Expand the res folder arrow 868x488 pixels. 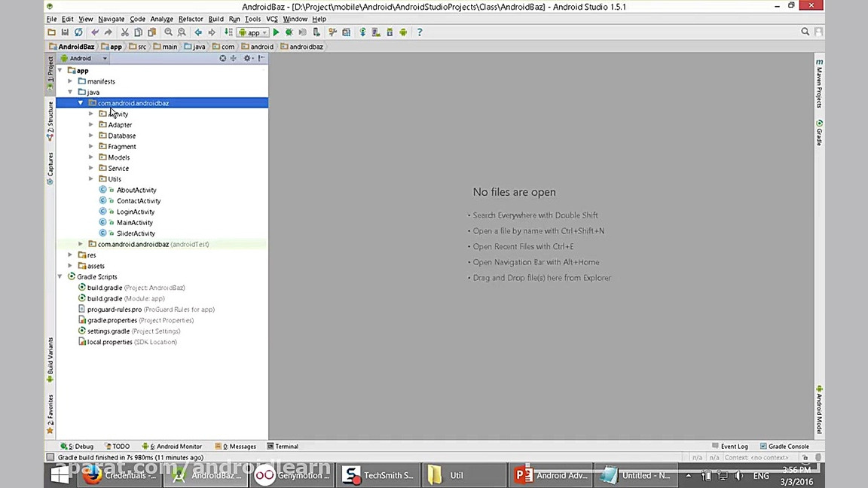click(70, 255)
